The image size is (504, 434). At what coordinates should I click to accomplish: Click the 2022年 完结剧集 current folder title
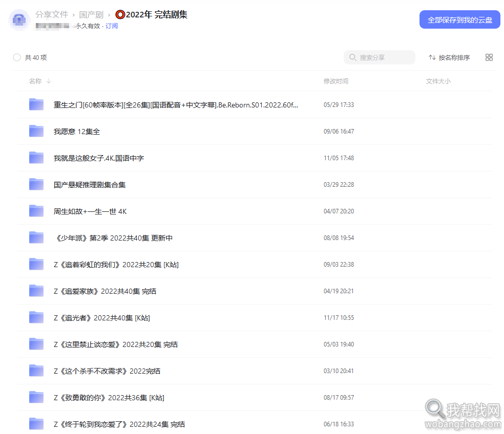pos(152,14)
